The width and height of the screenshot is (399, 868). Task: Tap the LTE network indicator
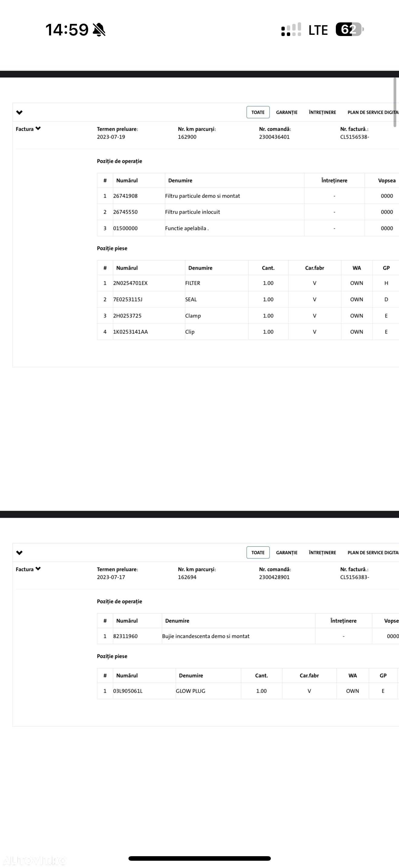318,30
